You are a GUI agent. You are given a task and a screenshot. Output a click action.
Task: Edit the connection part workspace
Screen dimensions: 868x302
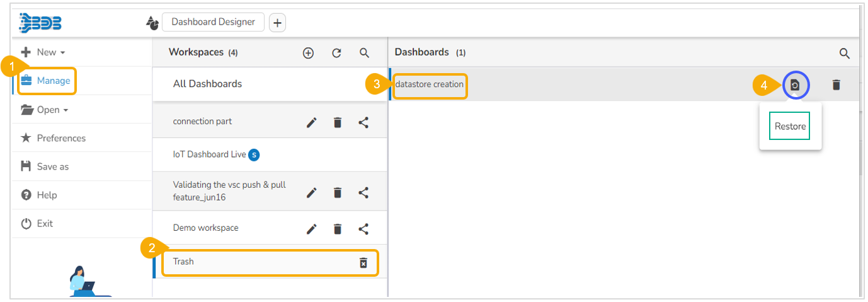click(x=311, y=122)
